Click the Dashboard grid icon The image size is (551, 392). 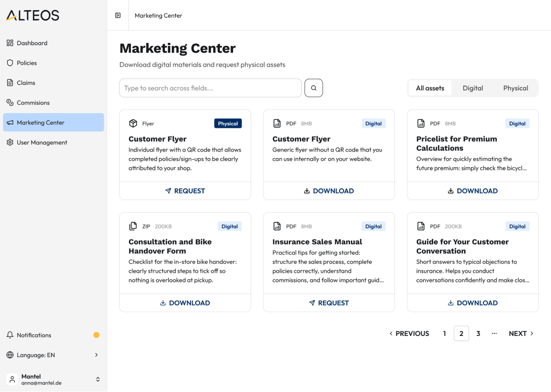click(10, 43)
